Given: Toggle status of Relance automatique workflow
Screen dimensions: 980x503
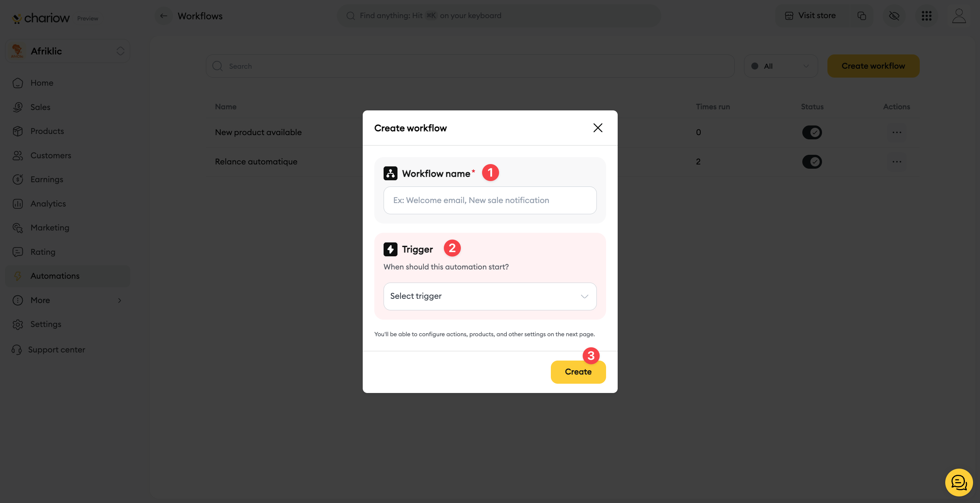Looking at the screenshot, I should click(x=812, y=162).
